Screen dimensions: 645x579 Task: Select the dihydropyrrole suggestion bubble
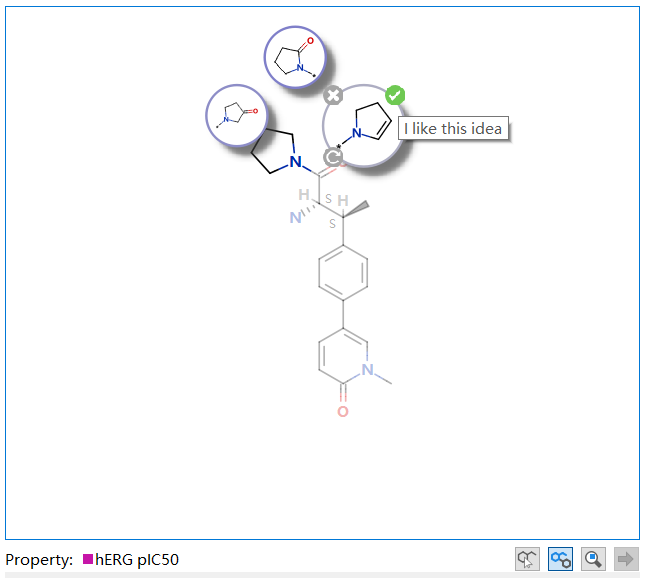(x=364, y=126)
